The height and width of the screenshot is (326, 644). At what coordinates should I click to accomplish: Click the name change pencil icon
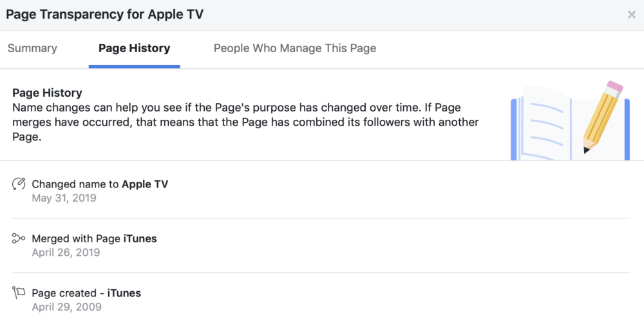coord(19,184)
